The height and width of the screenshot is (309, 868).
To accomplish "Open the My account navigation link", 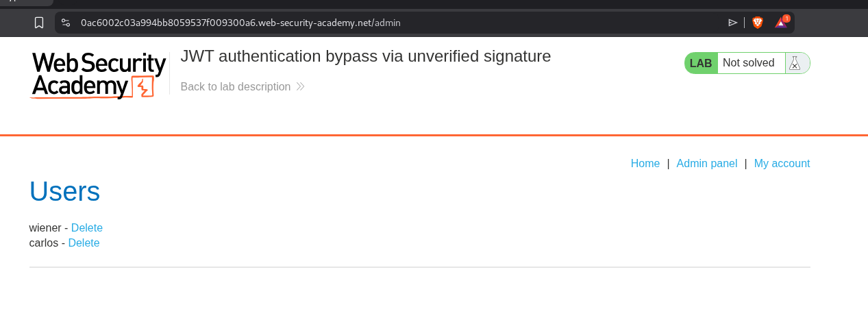I will (x=782, y=164).
